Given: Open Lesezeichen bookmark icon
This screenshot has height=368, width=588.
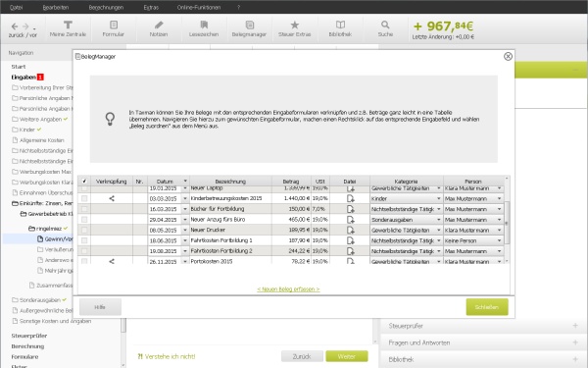Looking at the screenshot, I should (x=204, y=28).
